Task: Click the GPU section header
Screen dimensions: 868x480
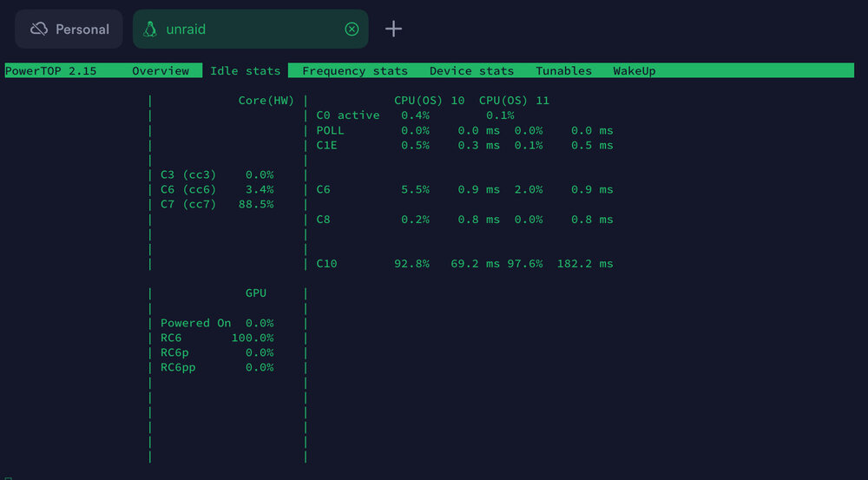Action: pos(256,293)
